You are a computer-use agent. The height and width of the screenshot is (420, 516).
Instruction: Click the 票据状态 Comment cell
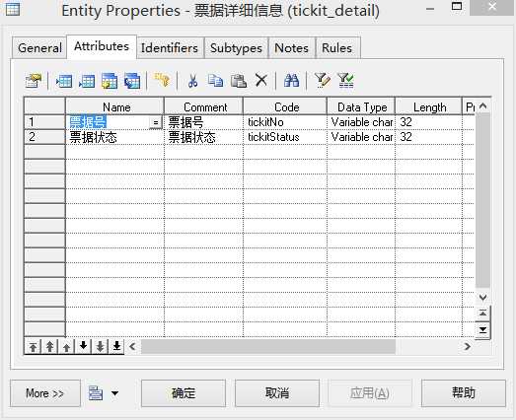click(x=203, y=137)
